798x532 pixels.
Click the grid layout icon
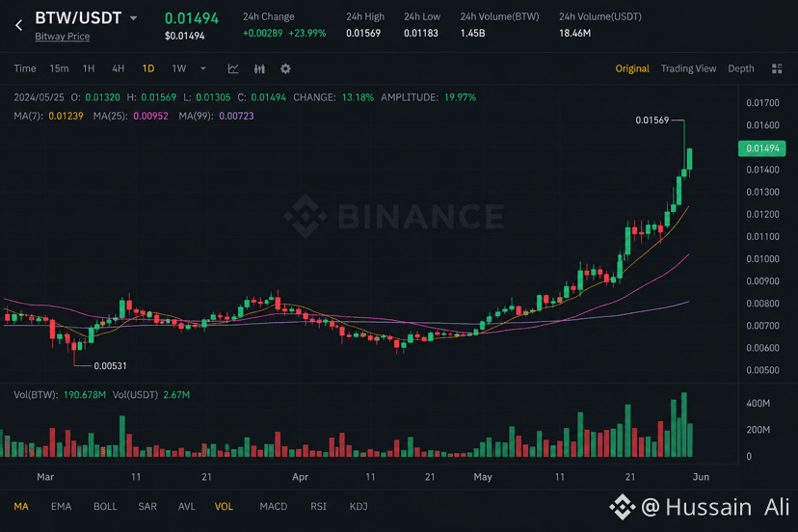click(777, 68)
